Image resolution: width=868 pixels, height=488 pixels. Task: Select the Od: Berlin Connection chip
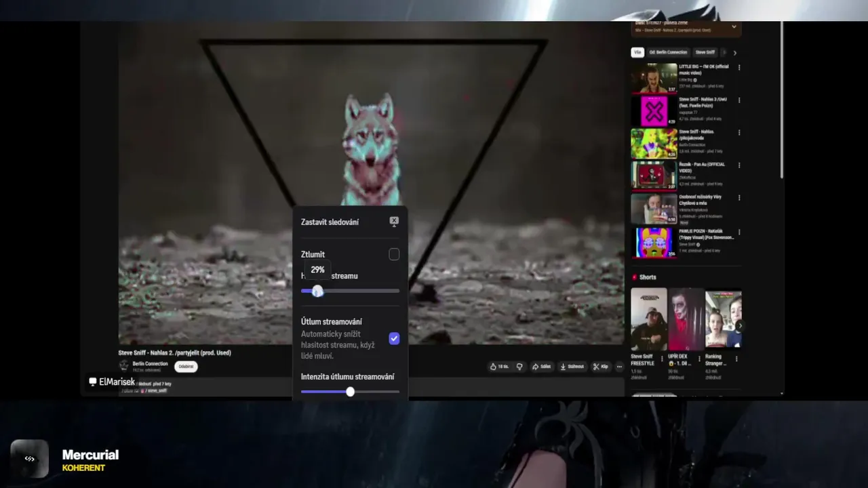pyautogui.click(x=668, y=52)
